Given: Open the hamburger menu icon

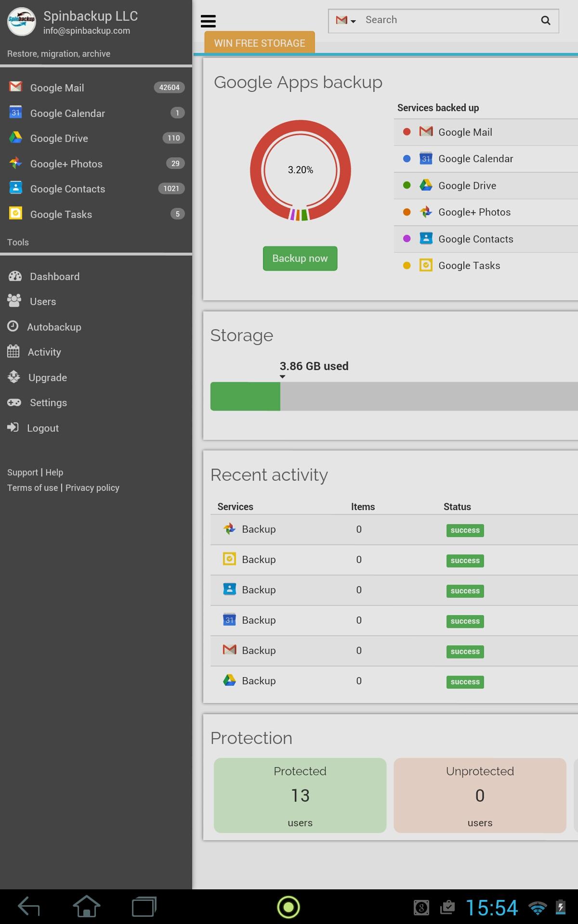Looking at the screenshot, I should click(208, 21).
